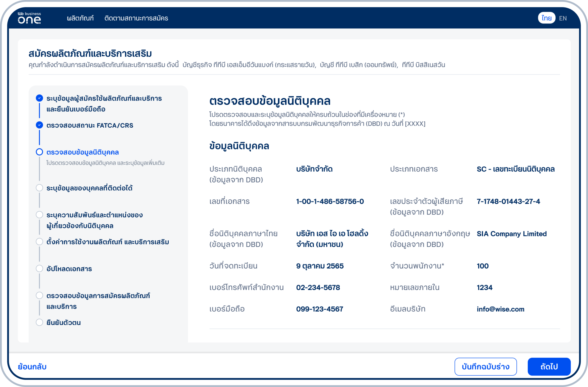Screen dimensions: 588x387
Task: Click บันทึกฉบับร่าง to save draft
Action: pyautogui.click(x=486, y=366)
